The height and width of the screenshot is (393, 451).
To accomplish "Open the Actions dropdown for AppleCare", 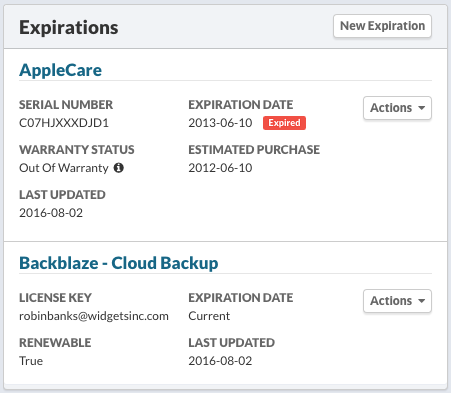I will (x=397, y=108).
